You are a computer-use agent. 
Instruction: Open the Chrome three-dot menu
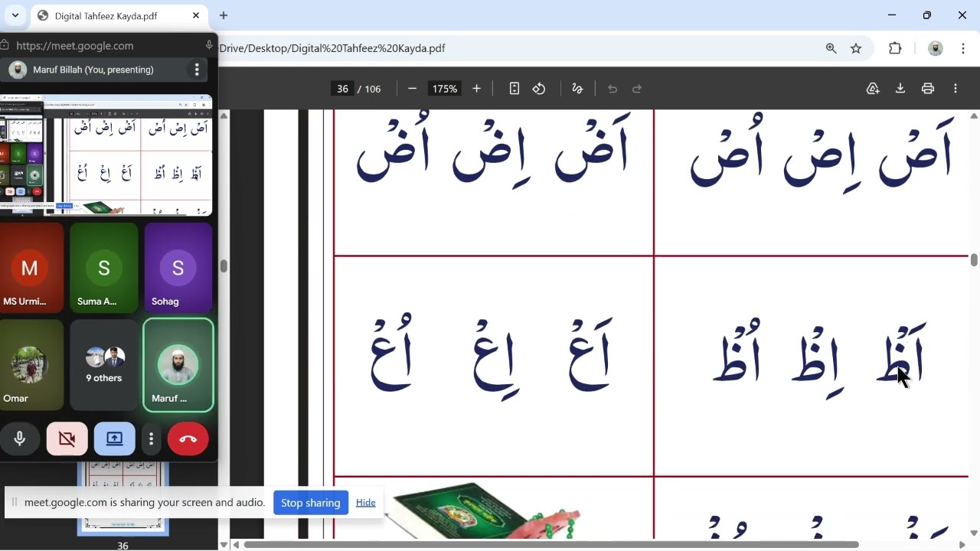click(963, 48)
